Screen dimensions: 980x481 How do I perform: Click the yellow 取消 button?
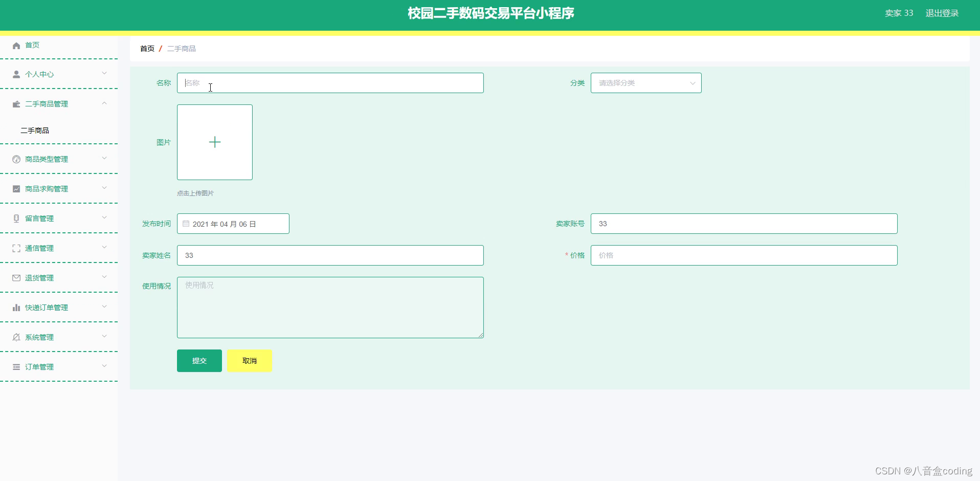coord(250,361)
